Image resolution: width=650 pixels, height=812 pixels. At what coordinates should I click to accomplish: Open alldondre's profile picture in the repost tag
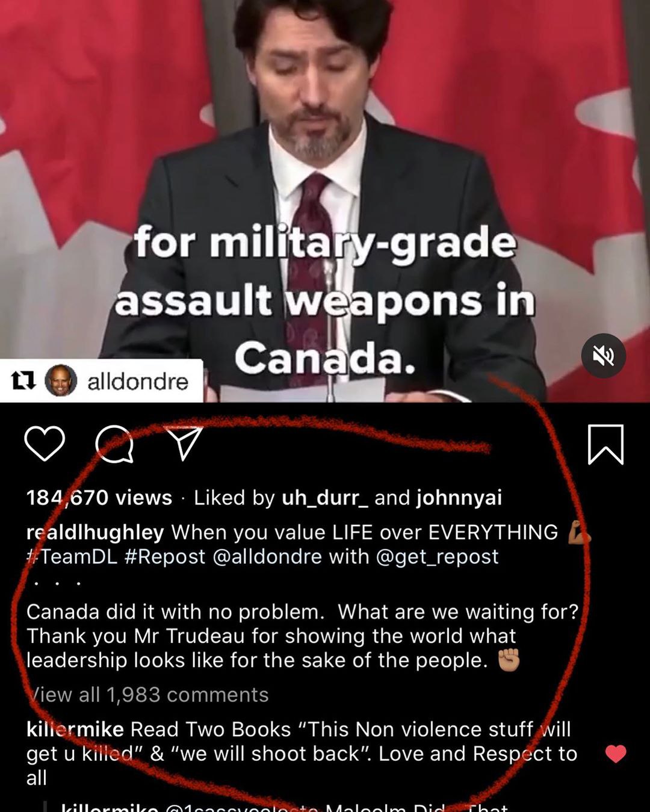point(61,380)
